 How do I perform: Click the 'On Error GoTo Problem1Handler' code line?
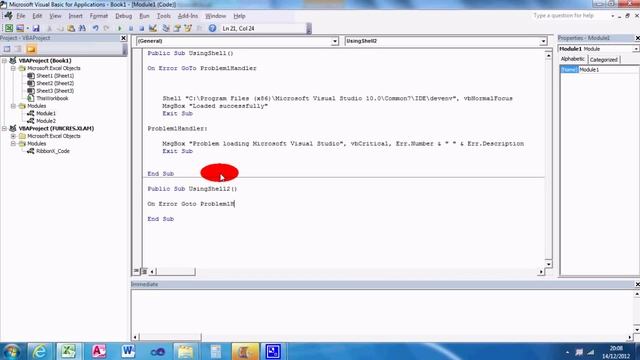tap(202, 68)
